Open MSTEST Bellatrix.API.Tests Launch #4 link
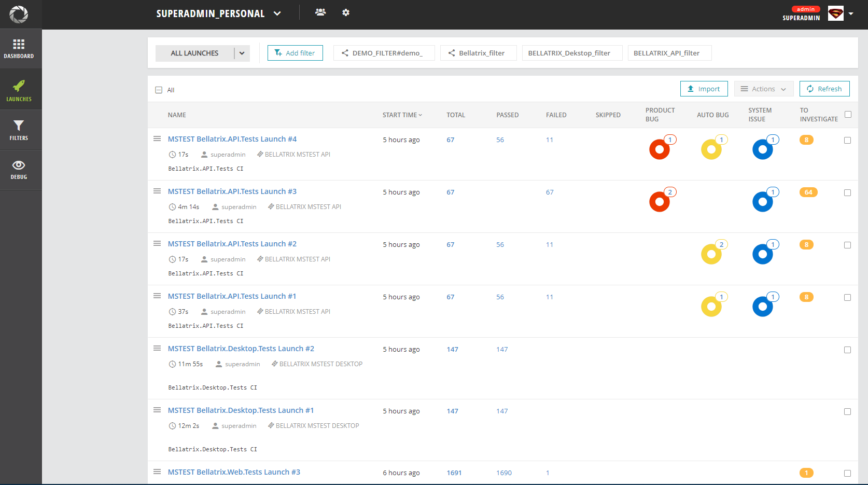This screenshot has width=868, height=485. [x=232, y=139]
